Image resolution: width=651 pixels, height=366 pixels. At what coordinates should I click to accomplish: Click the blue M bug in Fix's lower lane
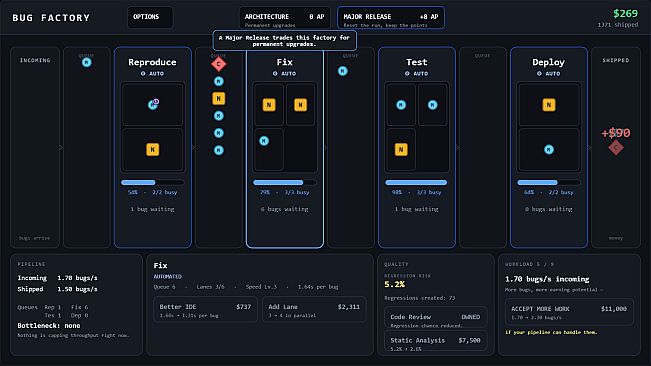pyautogui.click(x=264, y=141)
